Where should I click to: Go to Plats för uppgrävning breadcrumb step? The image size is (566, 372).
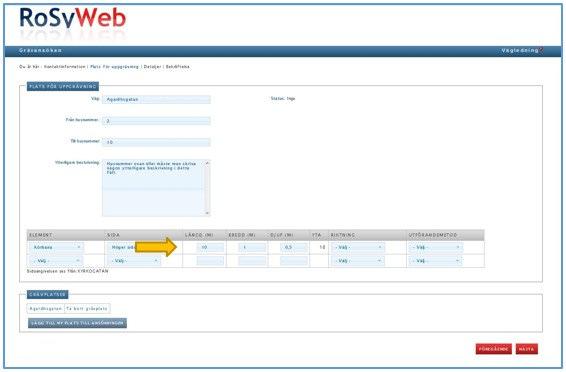coord(114,67)
